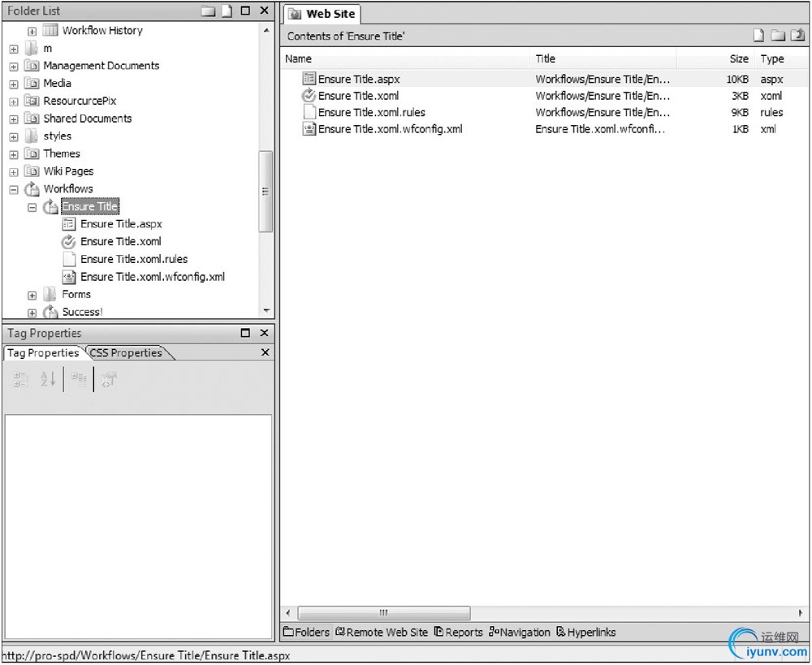The image size is (812, 665).
Task: Expand the Workflow History node
Action: coord(32,31)
